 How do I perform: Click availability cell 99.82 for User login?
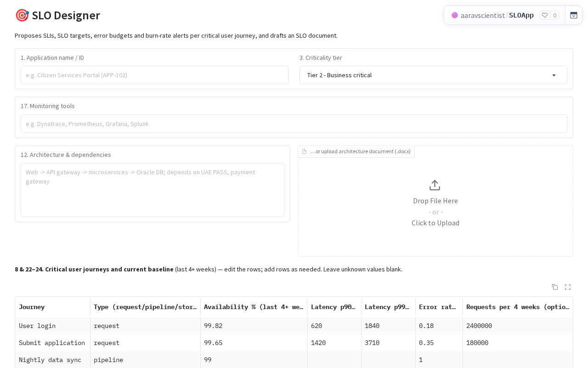(x=254, y=326)
